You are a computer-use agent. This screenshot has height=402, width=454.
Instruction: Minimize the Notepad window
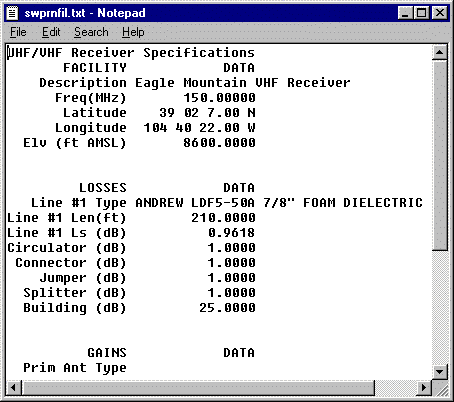[x=406, y=13]
